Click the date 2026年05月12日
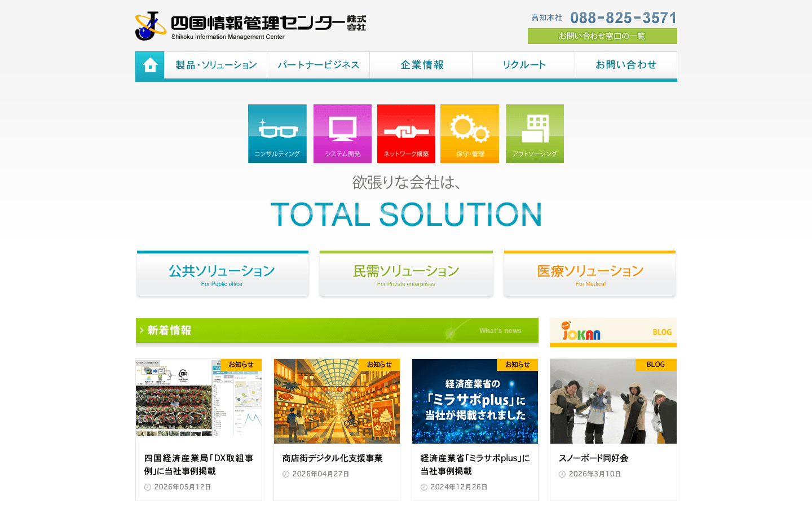This screenshot has width=812, height=508. click(183, 487)
